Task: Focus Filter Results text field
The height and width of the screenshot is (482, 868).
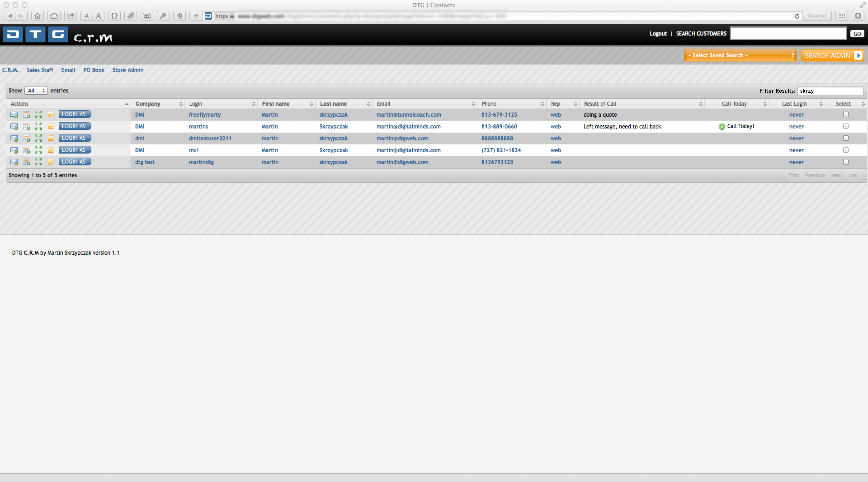Action: [830, 91]
